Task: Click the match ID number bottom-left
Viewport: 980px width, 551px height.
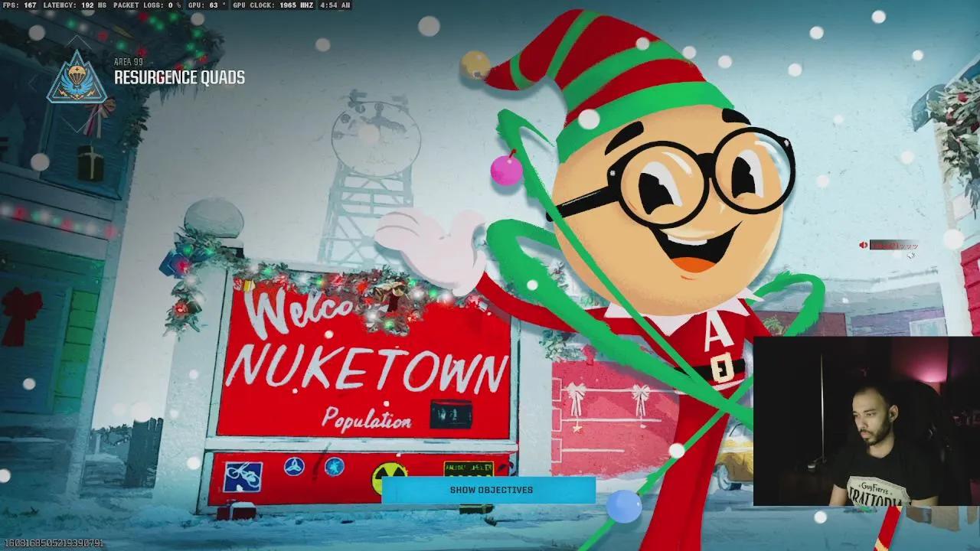Action: [54, 543]
